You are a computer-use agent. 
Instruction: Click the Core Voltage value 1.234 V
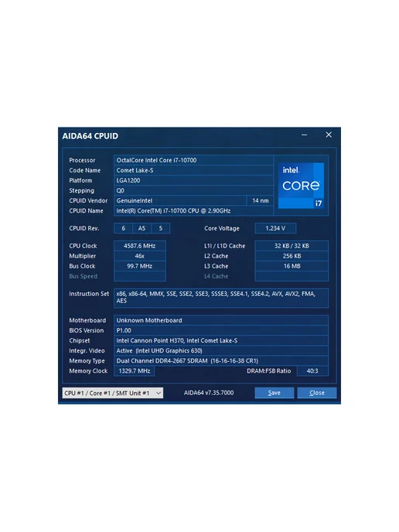pos(275,228)
